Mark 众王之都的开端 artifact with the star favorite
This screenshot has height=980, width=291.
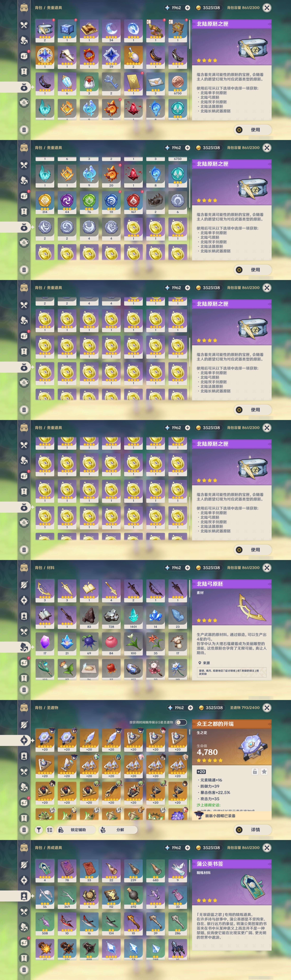point(264,772)
